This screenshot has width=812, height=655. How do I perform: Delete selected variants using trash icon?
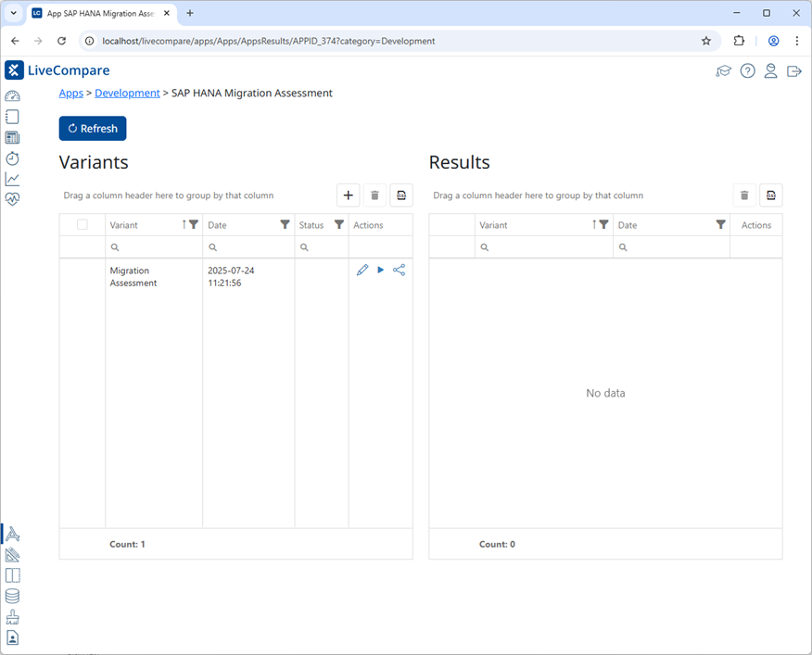[x=374, y=195]
